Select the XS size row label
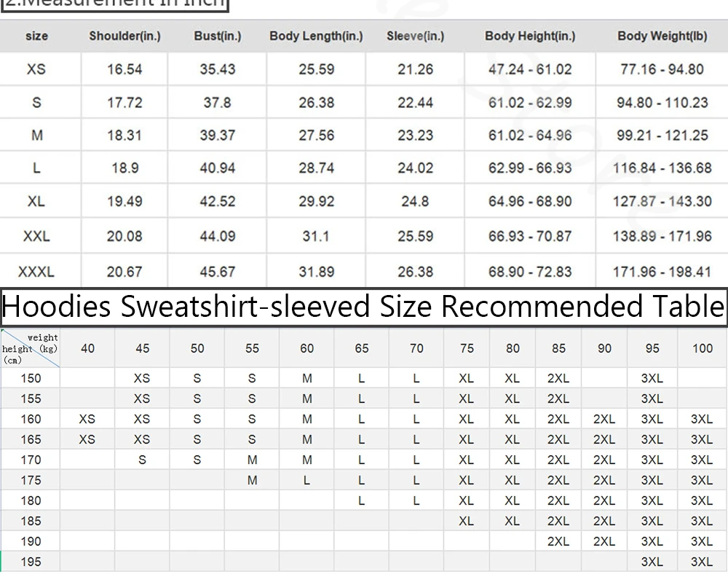 point(36,69)
